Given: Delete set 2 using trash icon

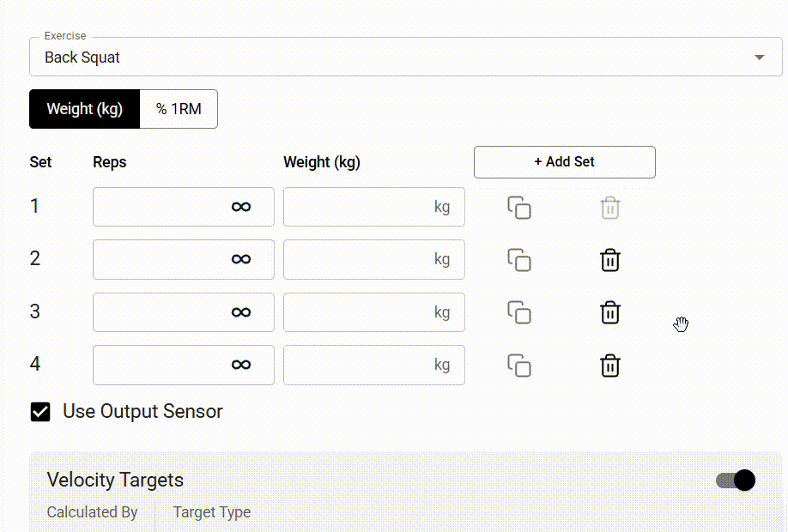Looking at the screenshot, I should [610, 260].
